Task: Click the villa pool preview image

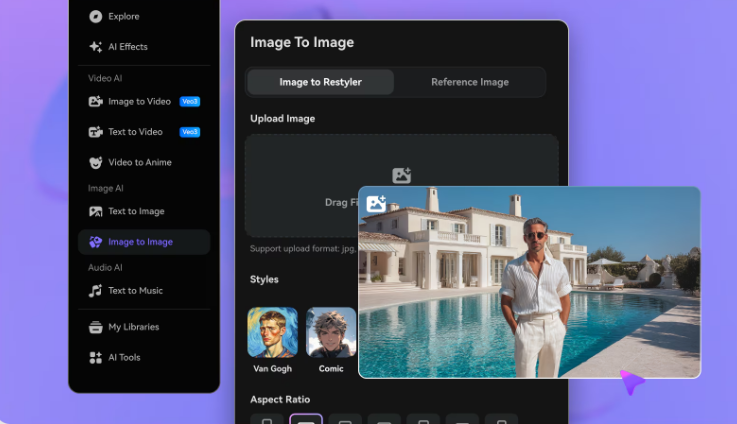Action: tap(529, 283)
